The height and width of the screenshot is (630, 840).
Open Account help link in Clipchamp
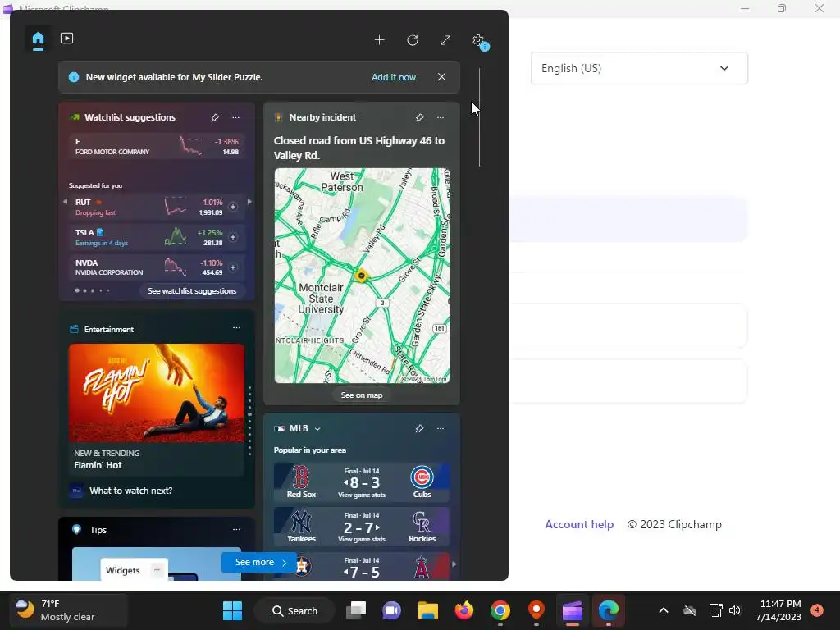579,524
